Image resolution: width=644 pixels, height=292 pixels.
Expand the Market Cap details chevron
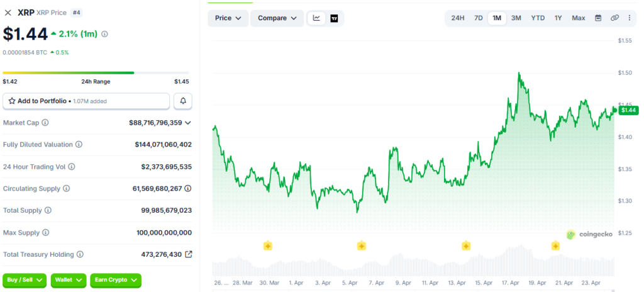[x=187, y=123]
